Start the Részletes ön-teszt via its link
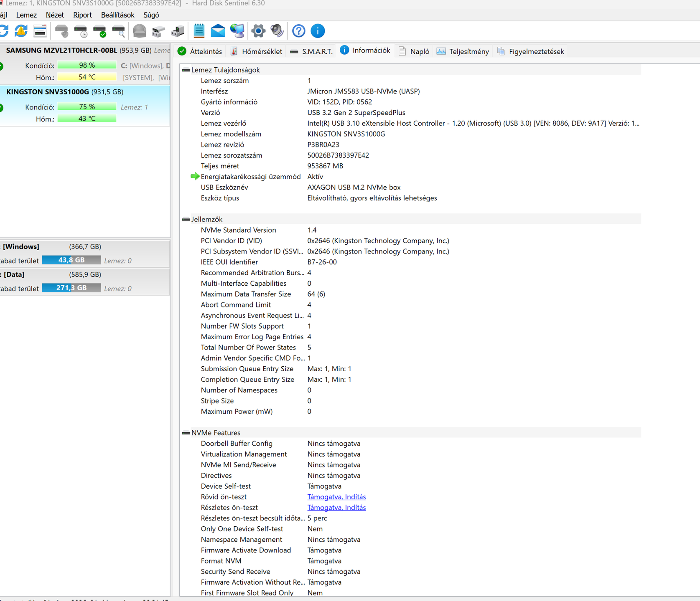The width and height of the screenshot is (700, 601). 336,507
